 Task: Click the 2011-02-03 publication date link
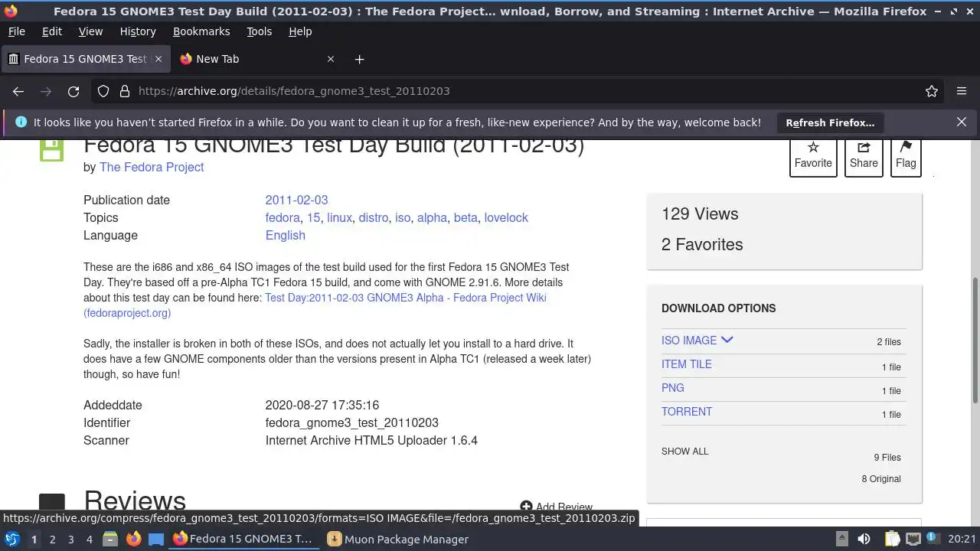point(296,200)
